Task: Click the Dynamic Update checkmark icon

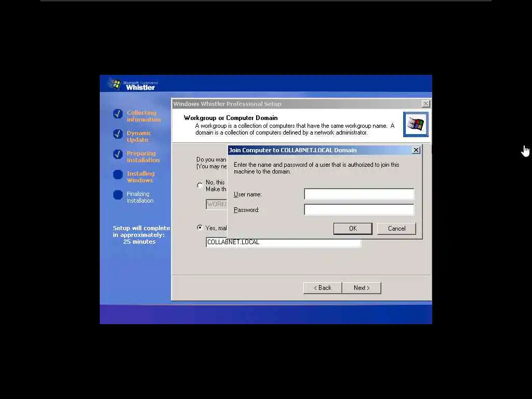Action: pos(118,134)
